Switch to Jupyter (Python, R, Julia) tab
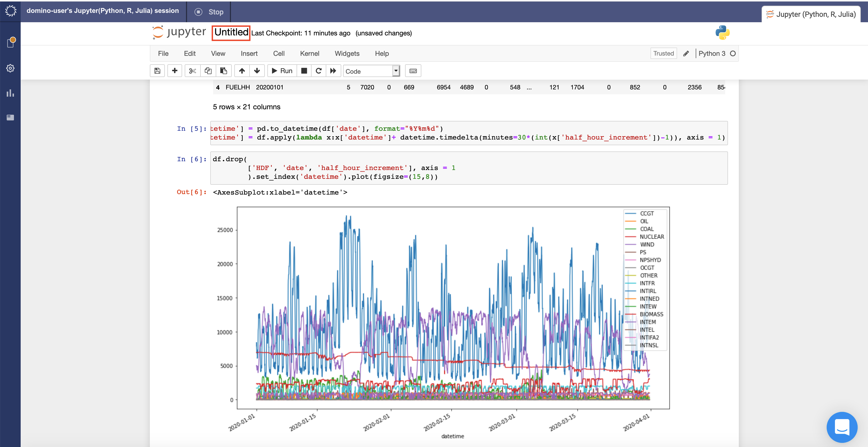Image resolution: width=868 pixels, height=447 pixels. (x=811, y=14)
